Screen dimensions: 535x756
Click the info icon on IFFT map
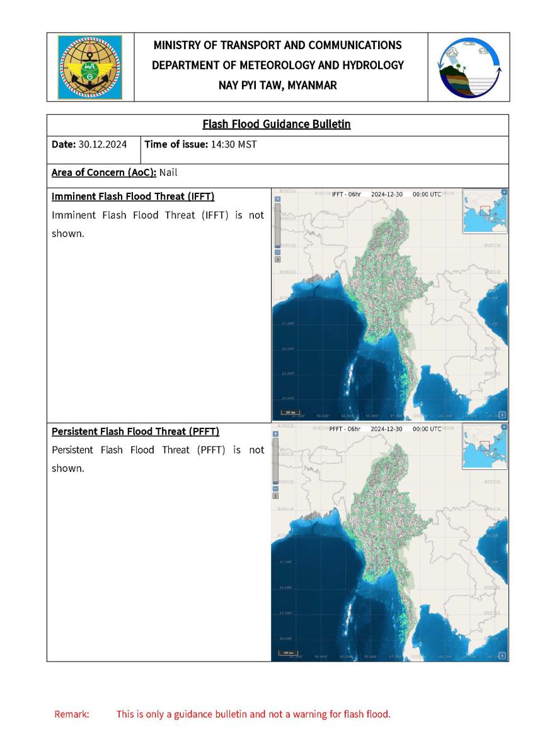502,415
